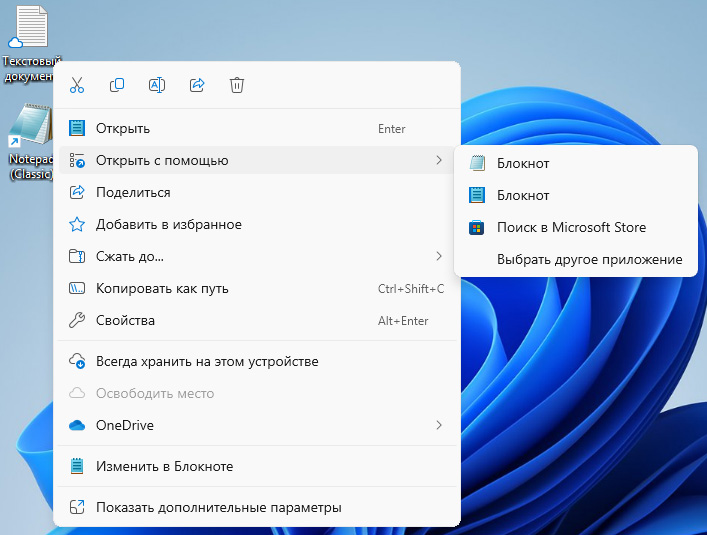Viewport: 707px width, 535px height.
Task: Click the notepad icon beside Открыть
Action: point(77,128)
